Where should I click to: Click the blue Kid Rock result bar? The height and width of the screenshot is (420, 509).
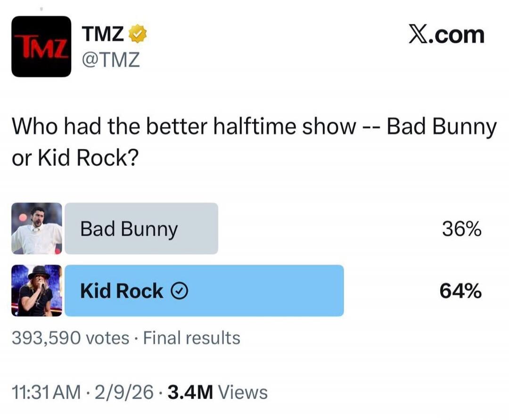pyautogui.click(x=205, y=291)
